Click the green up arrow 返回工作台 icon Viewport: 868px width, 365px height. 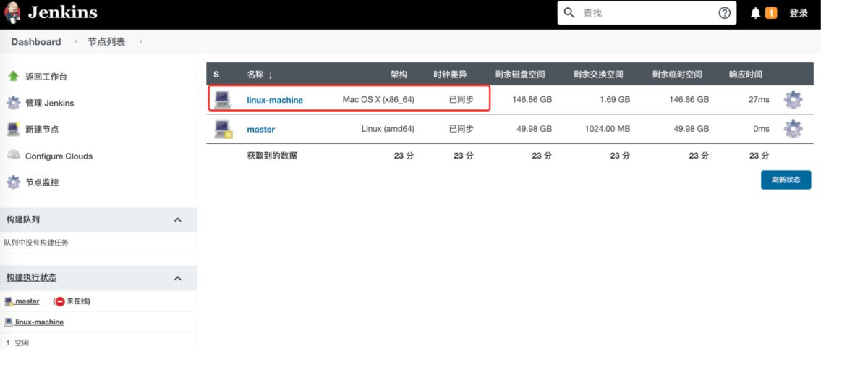pyautogui.click(x=13, y=76)
